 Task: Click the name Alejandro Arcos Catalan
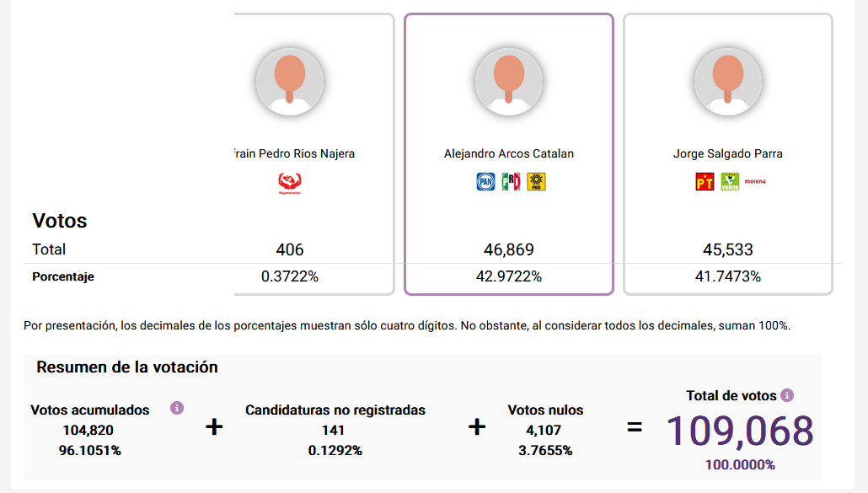508,153
